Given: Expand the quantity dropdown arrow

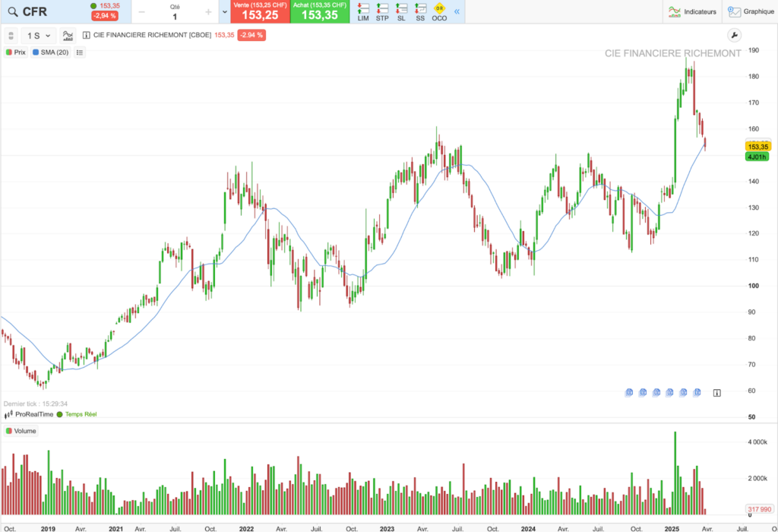Looking at the screenshot, I should point(225,12).
